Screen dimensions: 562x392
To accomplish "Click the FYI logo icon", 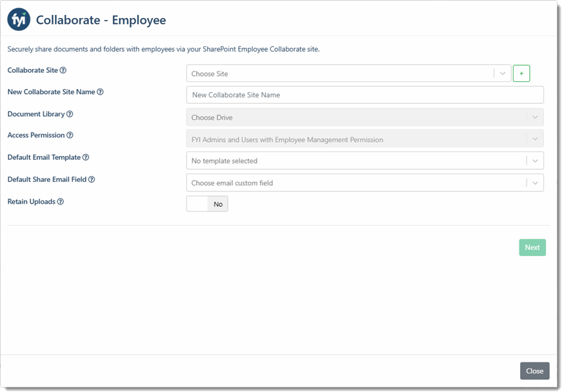I will click(x=19, y=19).
